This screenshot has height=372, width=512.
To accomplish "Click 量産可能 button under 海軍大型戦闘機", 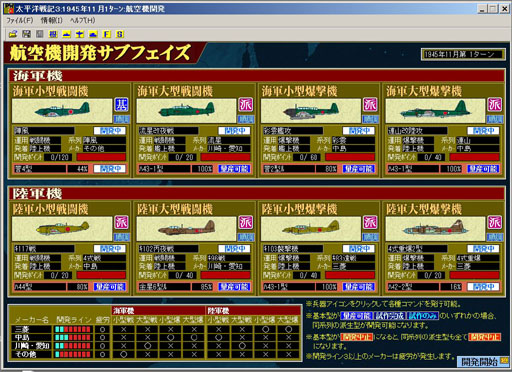I will point(234,169).
